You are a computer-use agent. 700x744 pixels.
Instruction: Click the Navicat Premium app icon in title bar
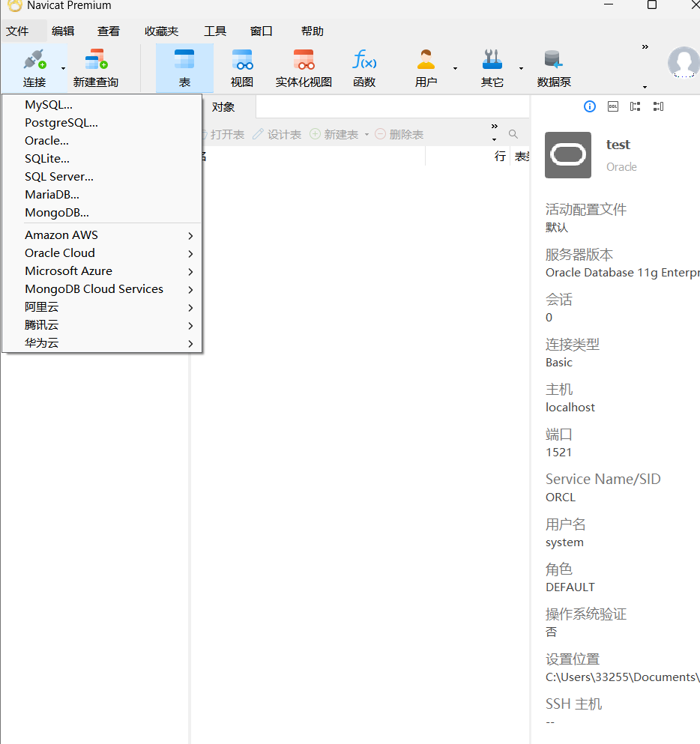point(15,5)
